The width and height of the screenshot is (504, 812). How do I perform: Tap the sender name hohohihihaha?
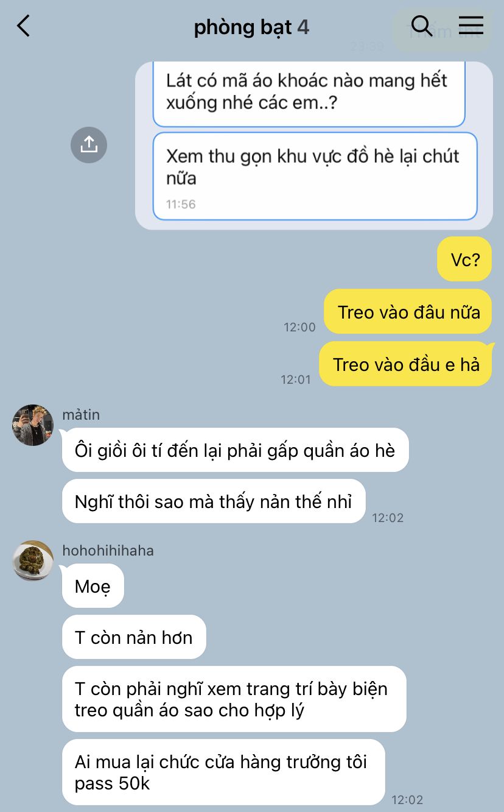108,551
